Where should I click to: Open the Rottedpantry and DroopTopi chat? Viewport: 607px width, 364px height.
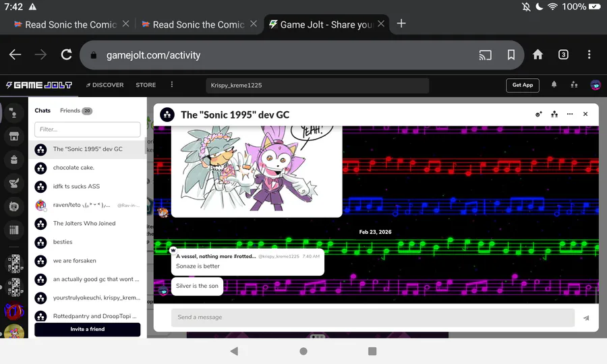click(x=88, y=315)
